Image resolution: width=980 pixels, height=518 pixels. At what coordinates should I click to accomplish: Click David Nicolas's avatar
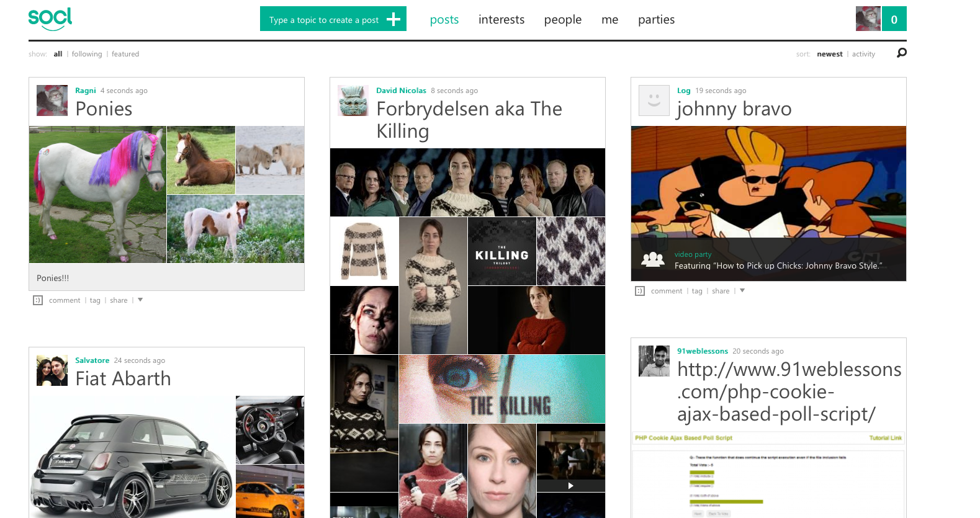pos(353,100)
